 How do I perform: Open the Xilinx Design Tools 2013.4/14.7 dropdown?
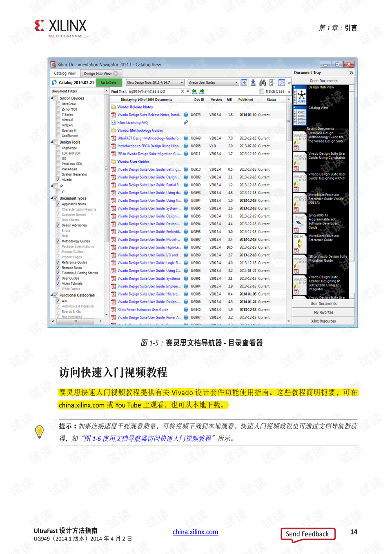pyautogui.click(x=155, y=82)
